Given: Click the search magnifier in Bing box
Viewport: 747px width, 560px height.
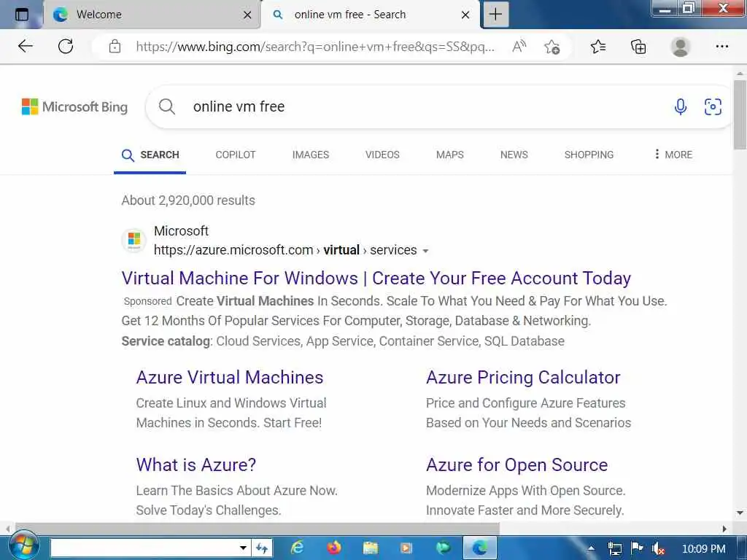Looking at the screenshot, I should coord(167,106).
